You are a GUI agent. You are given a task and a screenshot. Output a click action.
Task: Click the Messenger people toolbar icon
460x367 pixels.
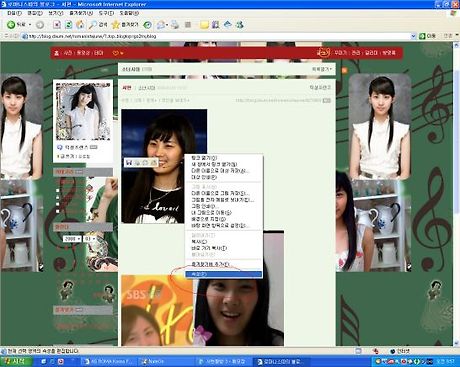(x=239, y=25)
